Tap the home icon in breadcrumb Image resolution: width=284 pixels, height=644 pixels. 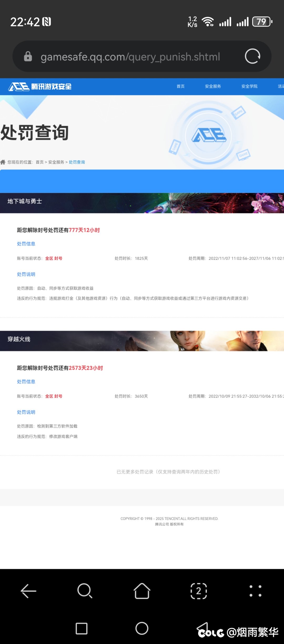pos(3,162)
